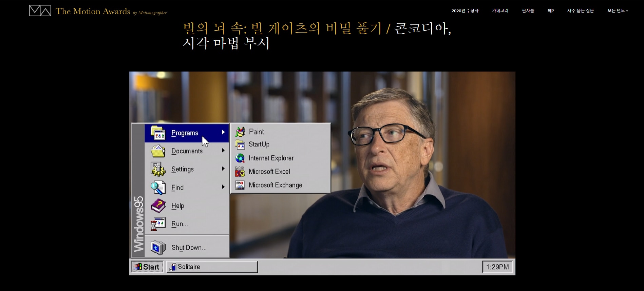Open the 2020년 수상자 menu item

(465, 11)
